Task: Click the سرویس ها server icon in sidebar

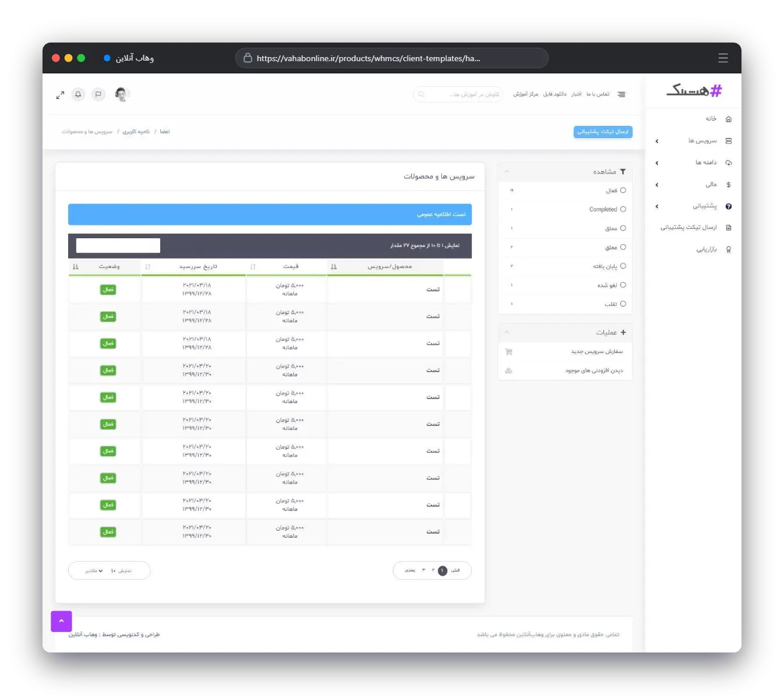Action: (x=728, y=141)
